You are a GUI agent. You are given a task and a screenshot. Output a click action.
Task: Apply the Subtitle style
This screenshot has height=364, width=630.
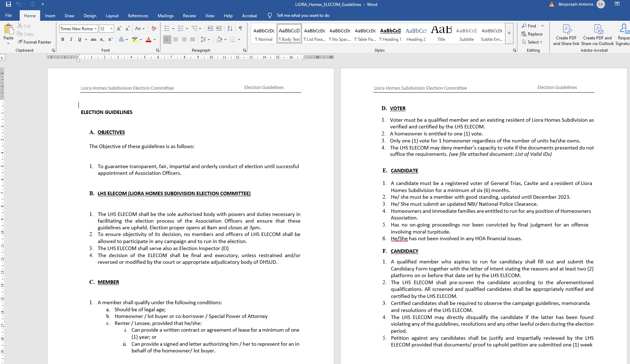coord(467,34)
